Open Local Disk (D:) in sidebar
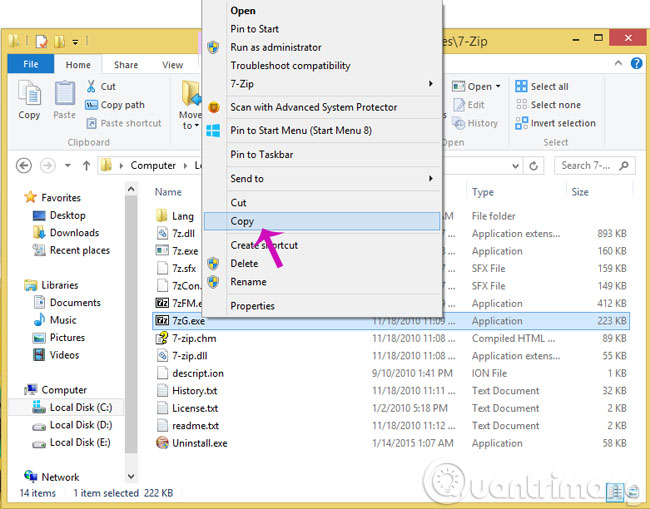Screen dimensions: 650x509 tap(81, 425)
